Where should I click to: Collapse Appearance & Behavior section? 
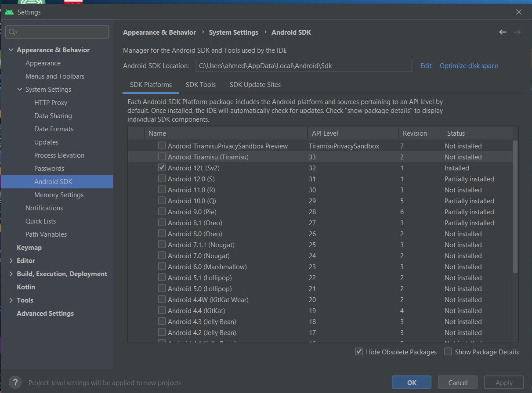click(11, 50)
